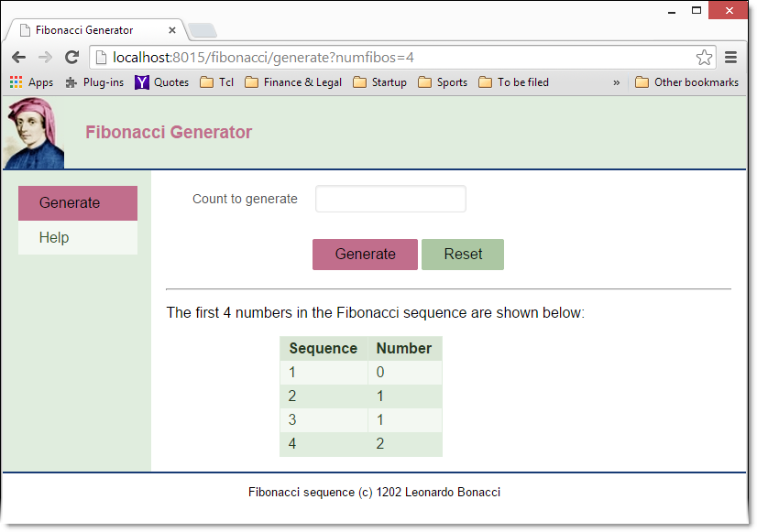The height and width of the screenshot is (532, 757).
Task: Open the Sports bookmark folder
Action: [x=443, y=82]
